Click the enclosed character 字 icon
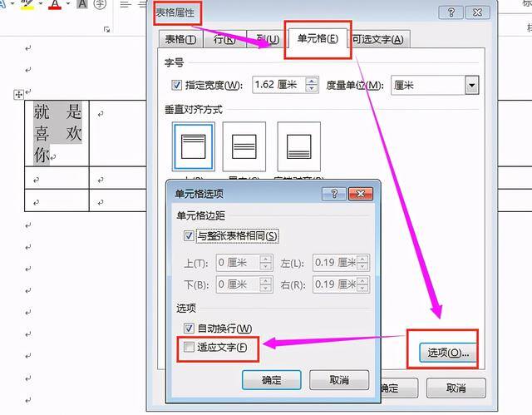The width and height of the screenshot is (532, 415). (x=100, y=4)
